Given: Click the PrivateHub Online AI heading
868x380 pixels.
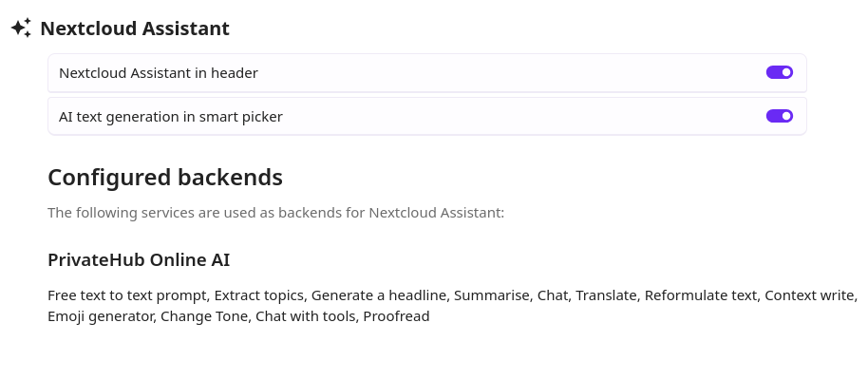Looking at the screenshot, I should 139,259.
